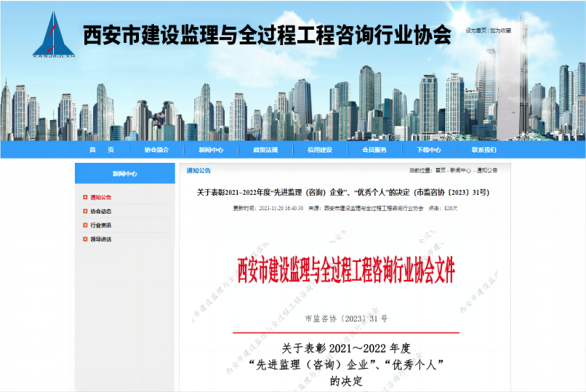Click the document line 关于表彰 2021～2022 年度

(346, 348)
